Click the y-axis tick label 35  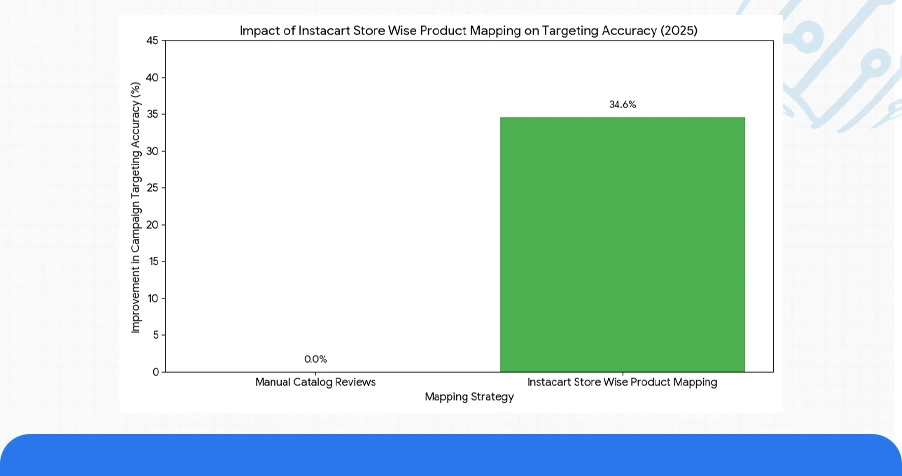click(152, 114)
